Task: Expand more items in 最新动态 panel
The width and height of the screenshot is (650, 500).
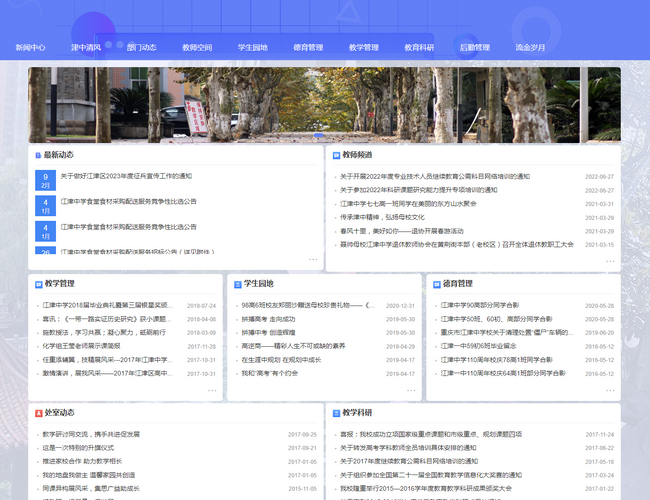Action: pos(313,260)
